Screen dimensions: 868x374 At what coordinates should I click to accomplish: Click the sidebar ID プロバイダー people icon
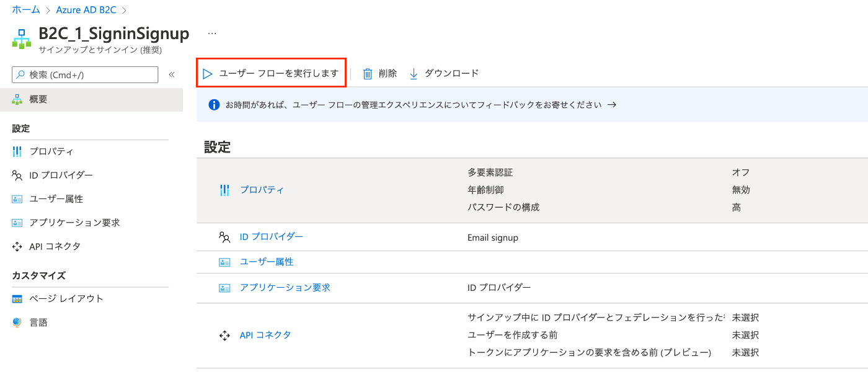tap(17, 176)
